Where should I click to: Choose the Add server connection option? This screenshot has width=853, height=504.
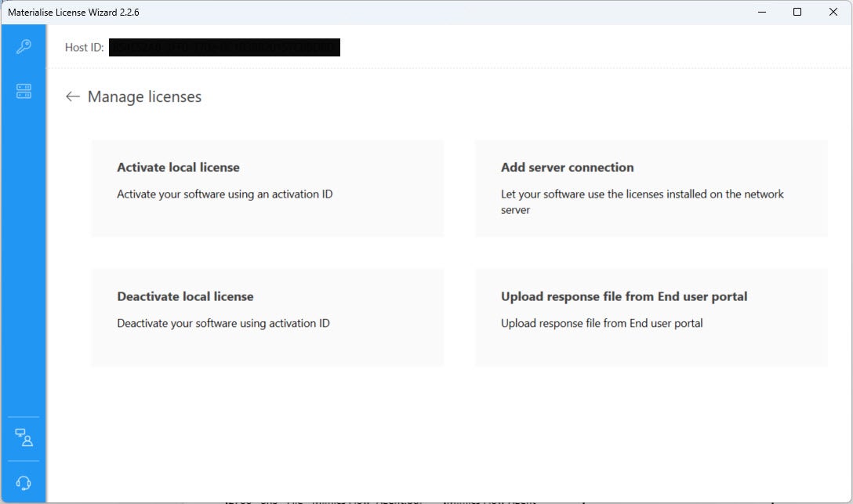651,188
